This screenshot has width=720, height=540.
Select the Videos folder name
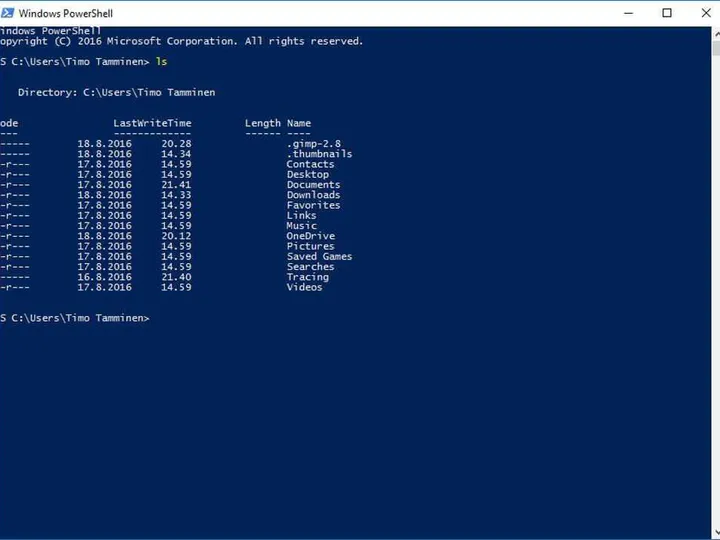tap(304, 287)
